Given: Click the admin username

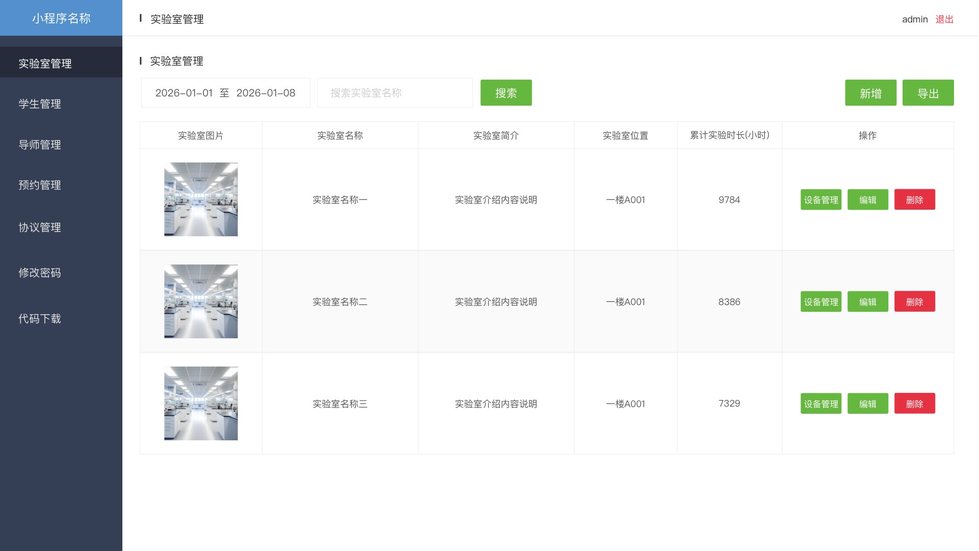Looking at the screenshot, I should [915, 19].
